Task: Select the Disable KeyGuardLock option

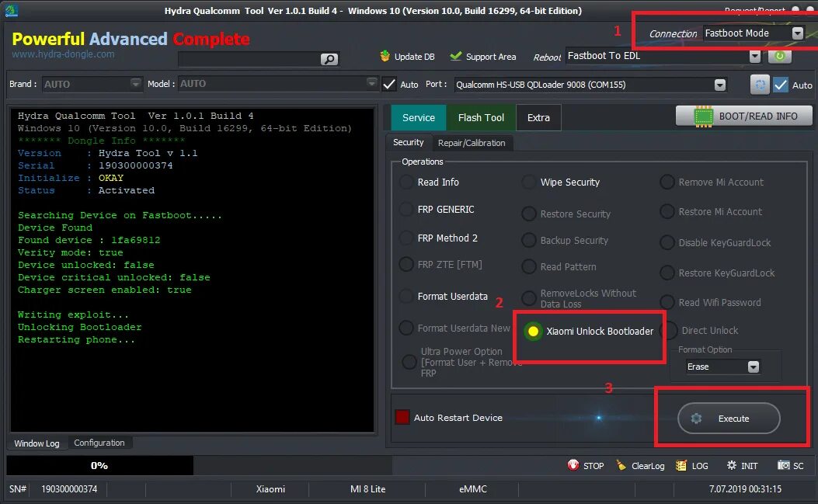Action: point(667,242)
